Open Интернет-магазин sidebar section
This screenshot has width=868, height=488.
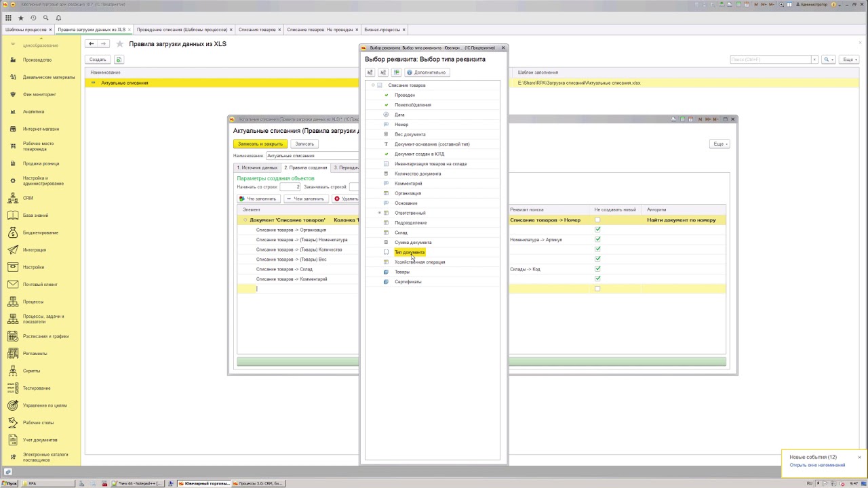(x=41, y=129)
